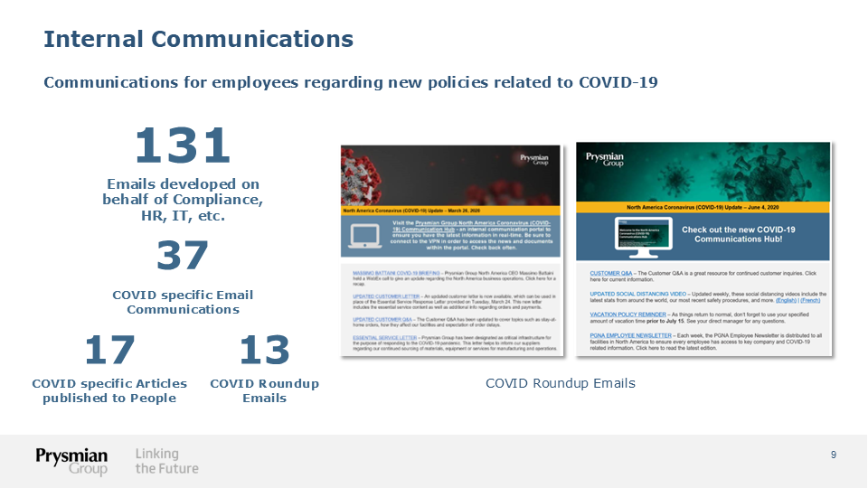Click the monitor icon in June email
The width and height of the screenshot is (868, 488).
pos(643,238)
